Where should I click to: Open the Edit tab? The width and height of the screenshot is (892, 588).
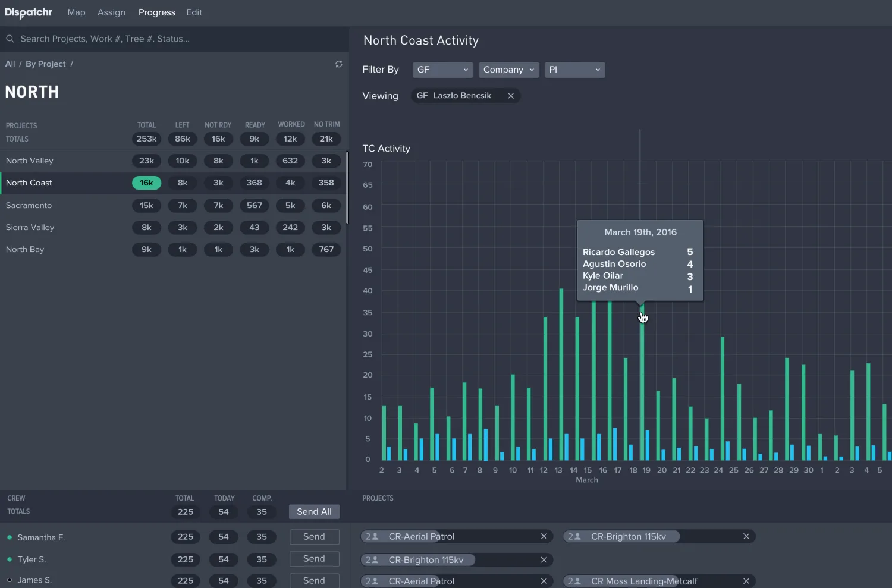tap(194, 12)
